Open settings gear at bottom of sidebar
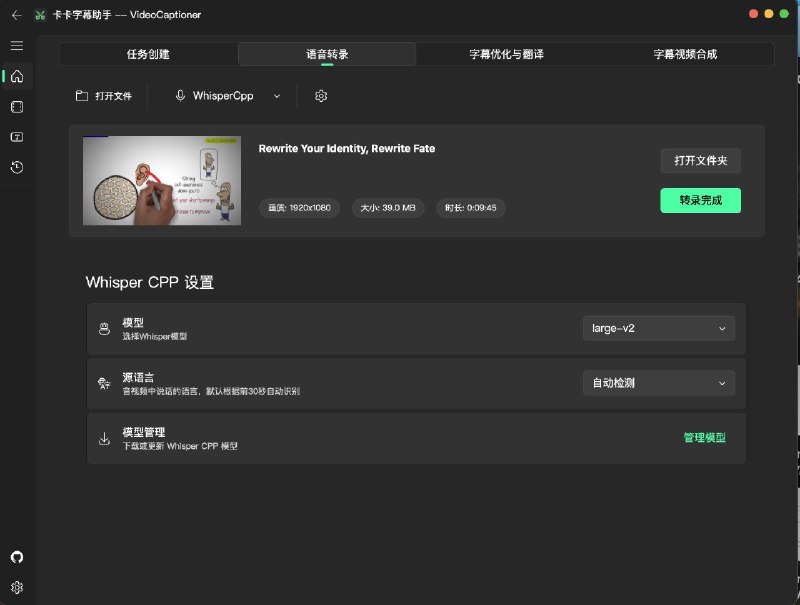800x605 pixels. click(16, 588)
